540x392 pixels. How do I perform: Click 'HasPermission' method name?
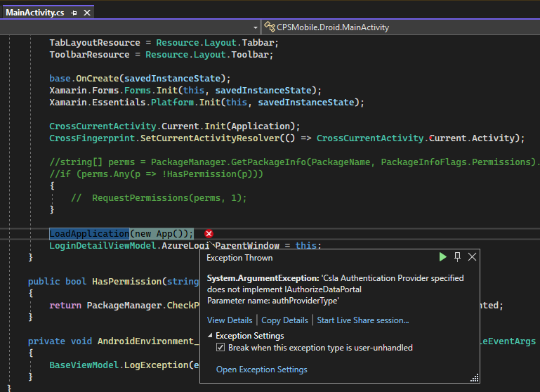tap(126, 281)
